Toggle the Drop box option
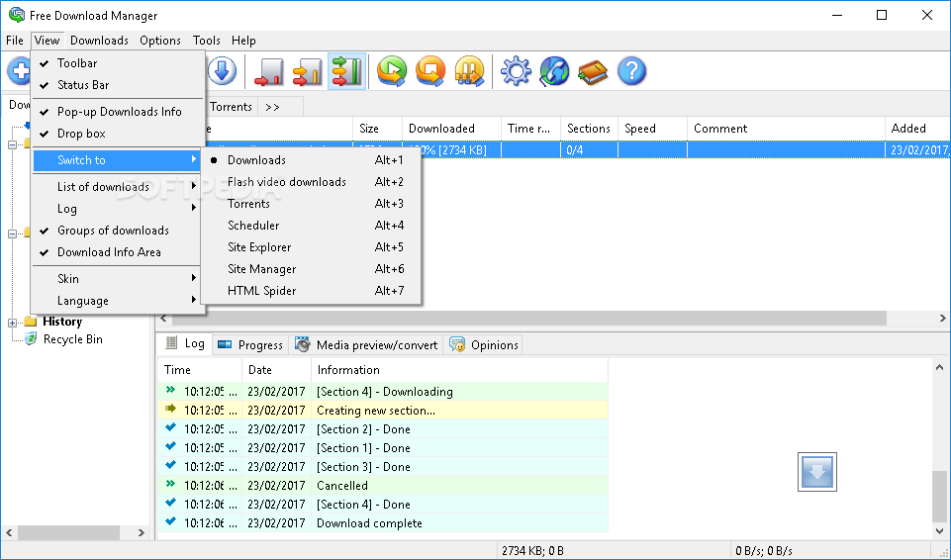This screenshot has height=560, width=951. [x=118, y=134]
